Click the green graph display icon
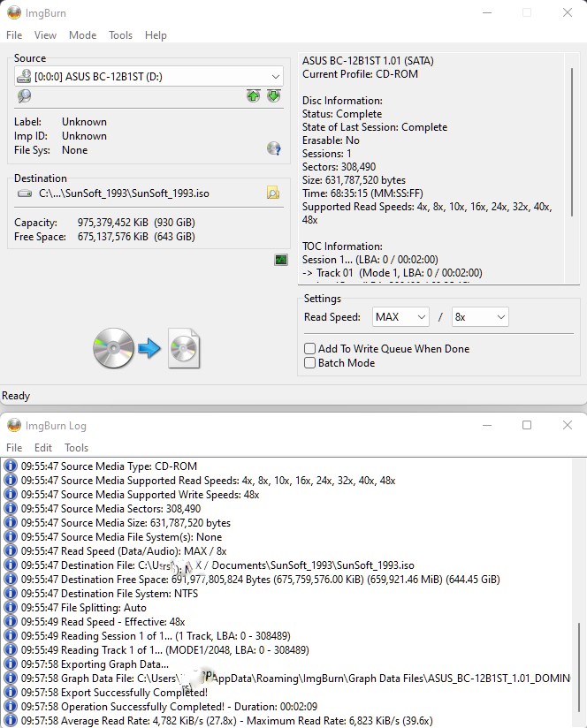The height and width of the screenshot is (728, 587). 281,260
